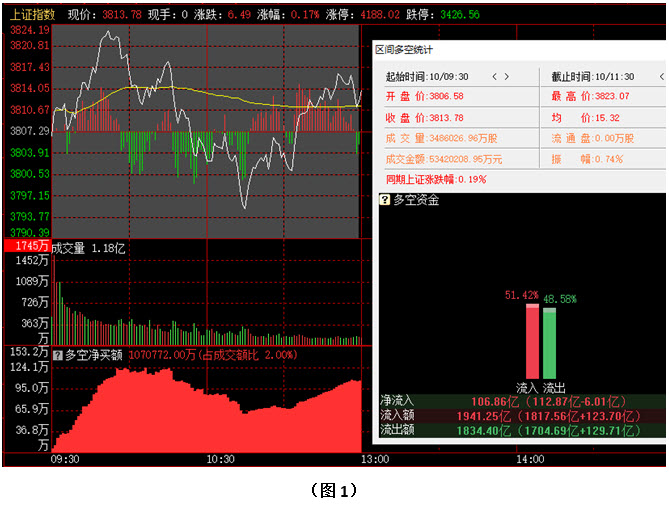Click the 涨幅 0.17% value
The width and height of the screenshot is (669, 508).
[305, 15]
